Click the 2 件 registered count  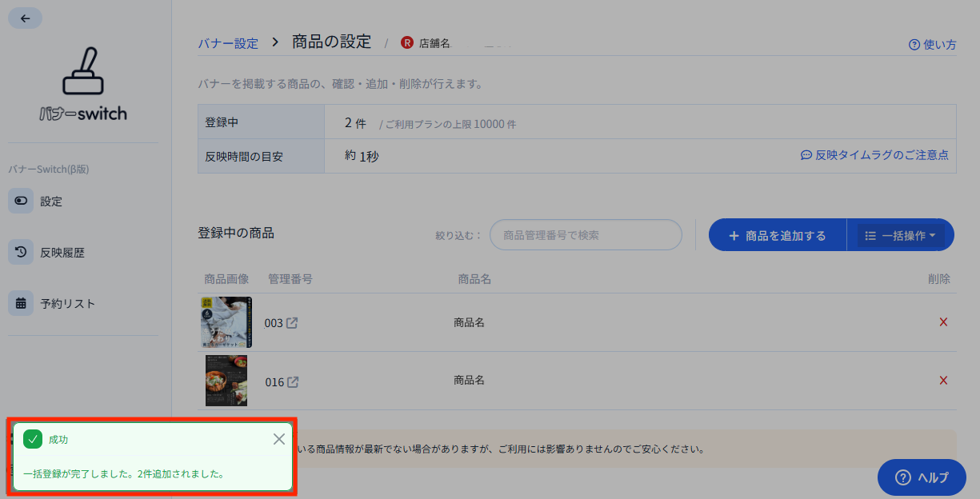[x=355, y=123]
